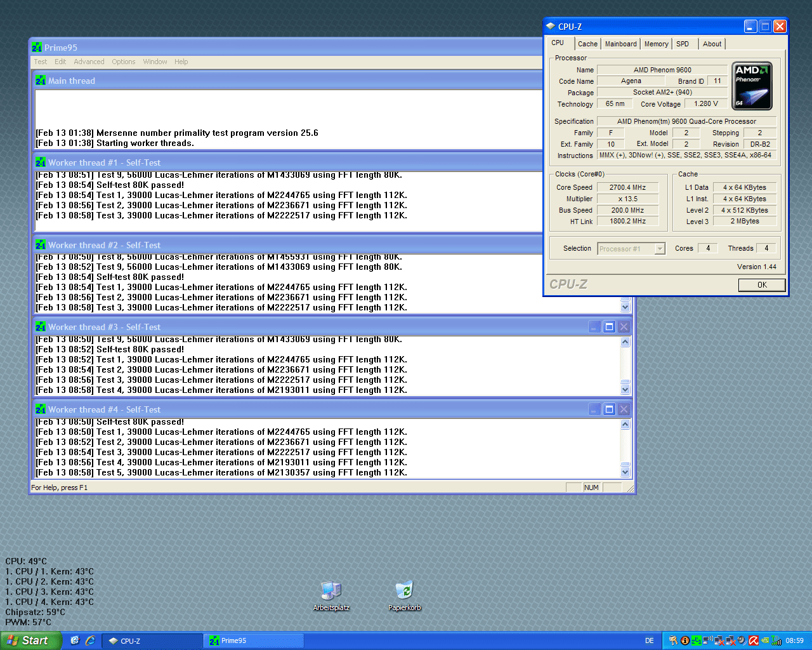The image size is (812, 650).
Task: Click the Worker thread #1 title bar
Action: 287,162
